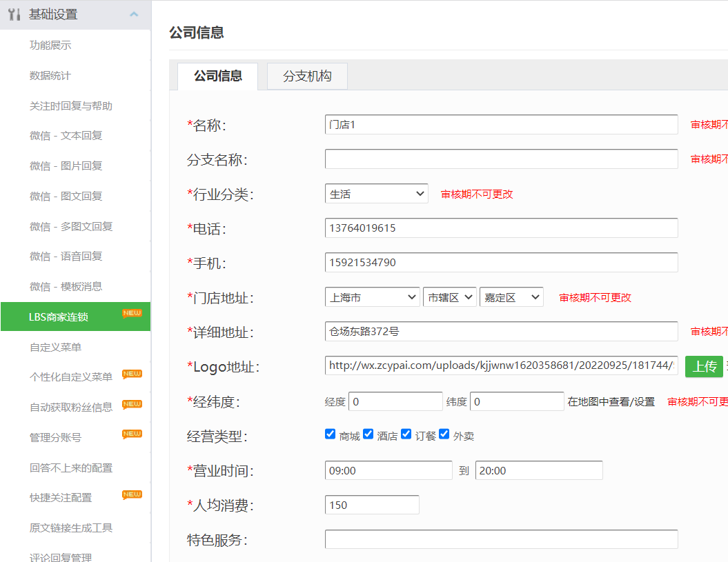Click the green 上传 button
728x562 pixels.
[x=704, y=366]
